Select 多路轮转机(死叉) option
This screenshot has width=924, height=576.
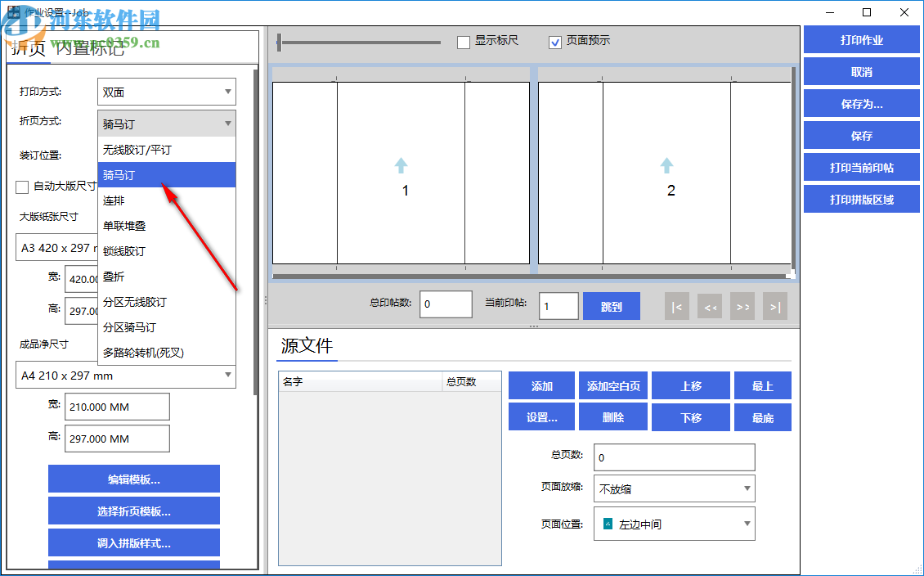[167, 353]
